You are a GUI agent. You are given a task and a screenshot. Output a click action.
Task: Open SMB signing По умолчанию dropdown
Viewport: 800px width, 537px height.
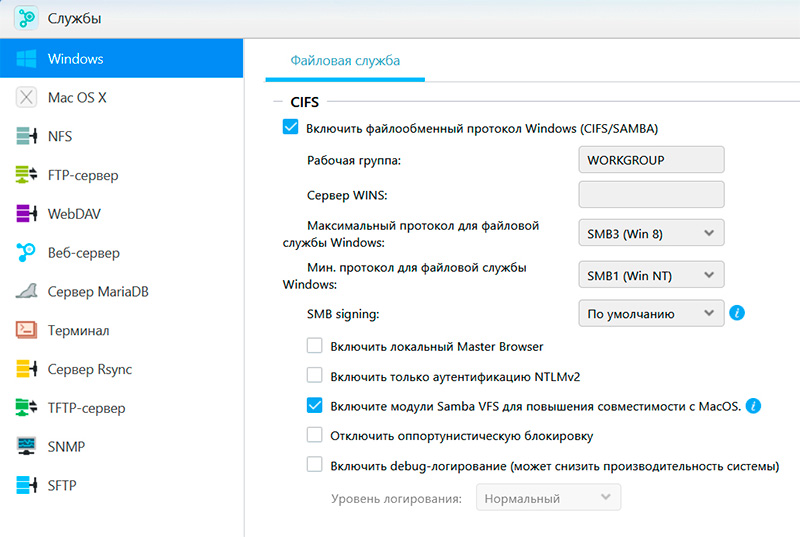click(x=651, y=313)
